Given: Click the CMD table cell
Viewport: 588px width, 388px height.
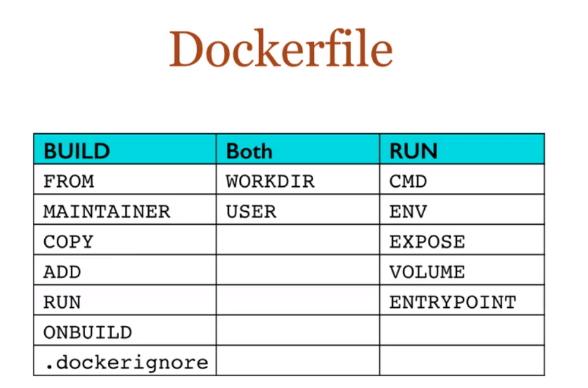Looking at the screenshot, I should pos(462,179).
